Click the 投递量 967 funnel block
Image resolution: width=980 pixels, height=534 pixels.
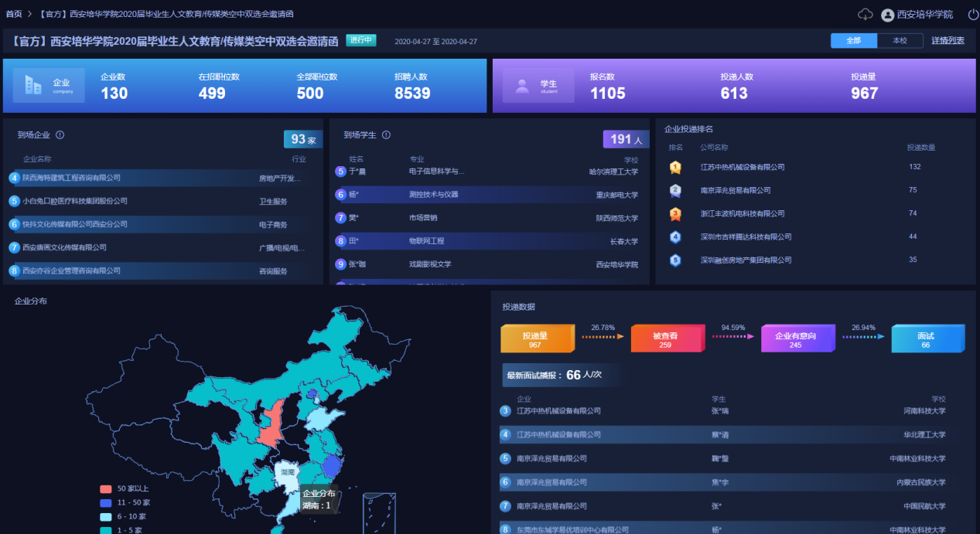534,339
